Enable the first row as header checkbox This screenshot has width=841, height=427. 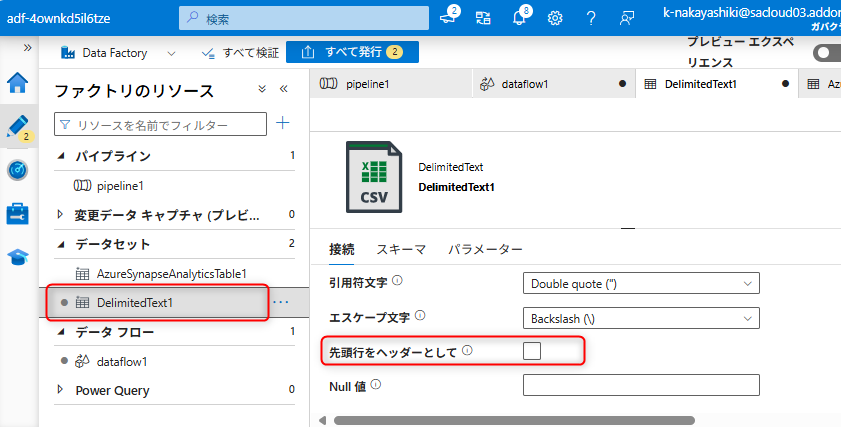532,351
